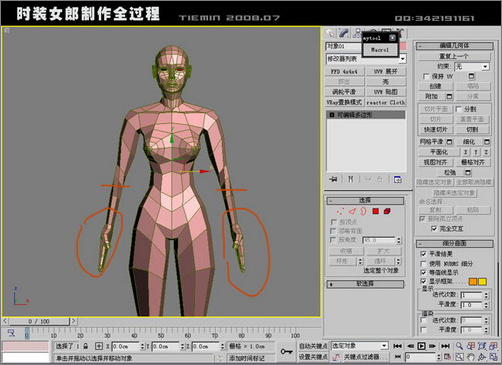The height and width of the screenshot is (365, 502).
Task: Click the Region Zoom viewport tool
Action: point(459,357)
